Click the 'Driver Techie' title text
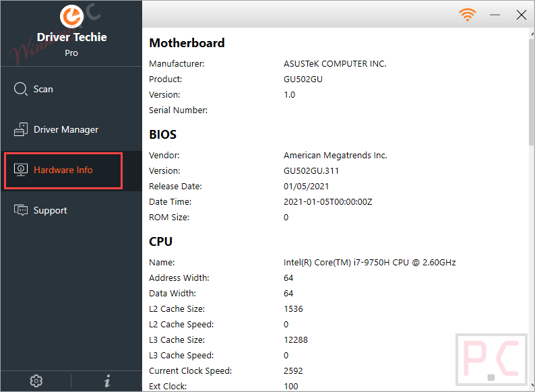 click(x=71, y=37)
